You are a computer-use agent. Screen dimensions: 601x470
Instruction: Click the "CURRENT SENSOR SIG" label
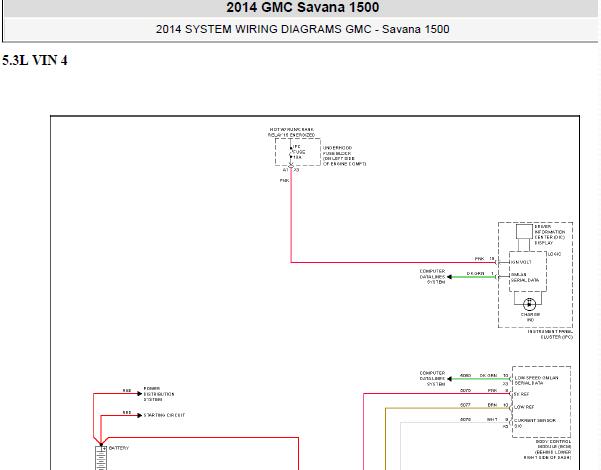[535, 423]
